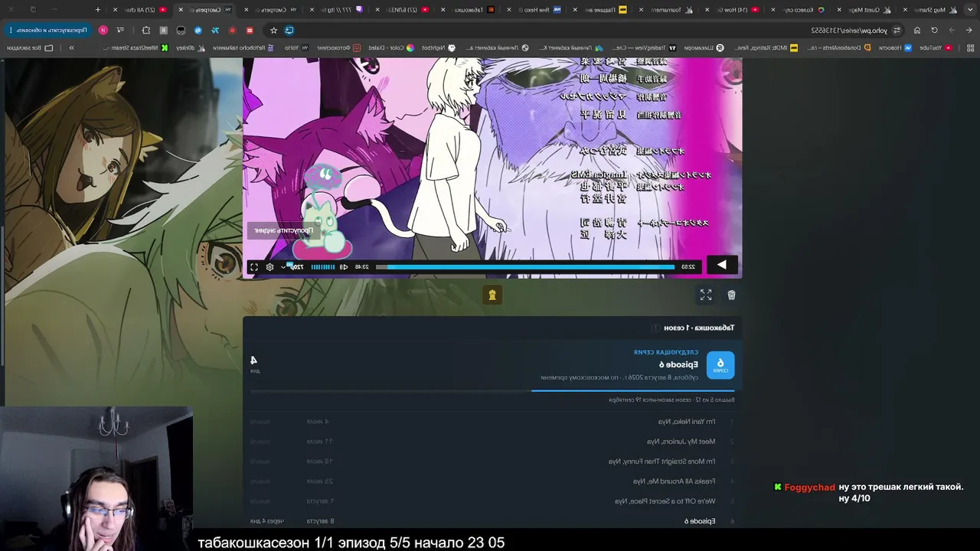This screenshot has width=980, height=551.
Task: Open episode 'Meet My Juniors, Nya'
Action: pos(681,442)
